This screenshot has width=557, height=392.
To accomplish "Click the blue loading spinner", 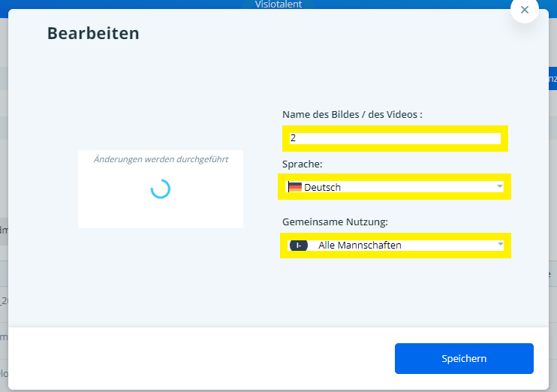I will pyautogui.click(x=160, y=188).
